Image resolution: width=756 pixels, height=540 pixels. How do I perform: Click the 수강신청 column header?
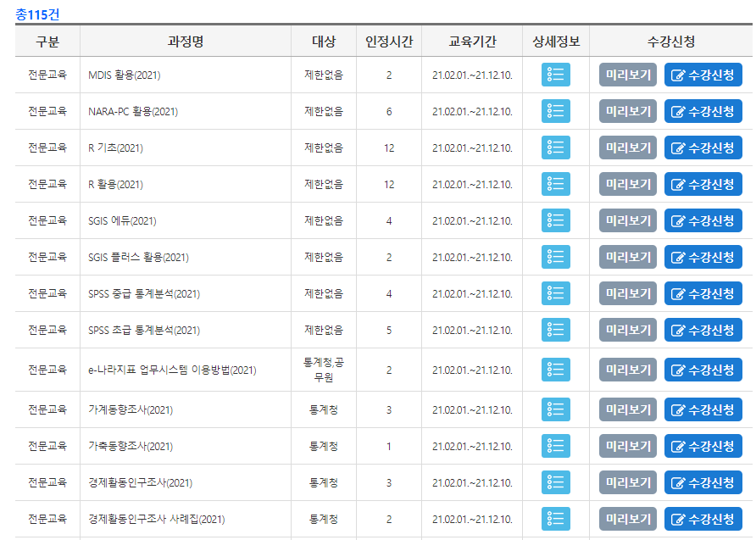pyautogui.click(x=670, y=42)
